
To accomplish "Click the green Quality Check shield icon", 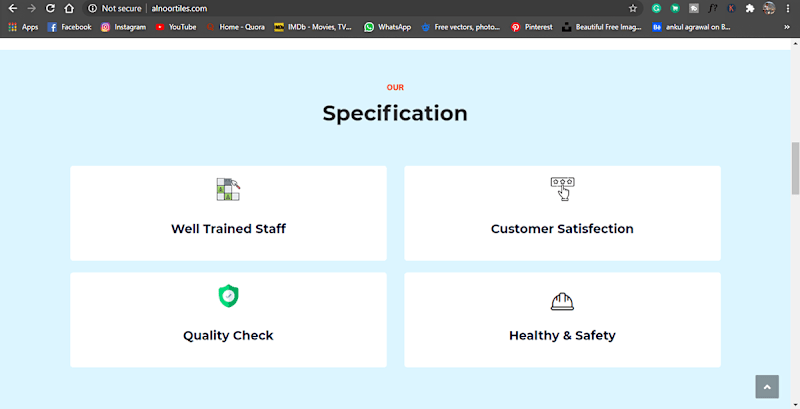I will pos(228,296).
